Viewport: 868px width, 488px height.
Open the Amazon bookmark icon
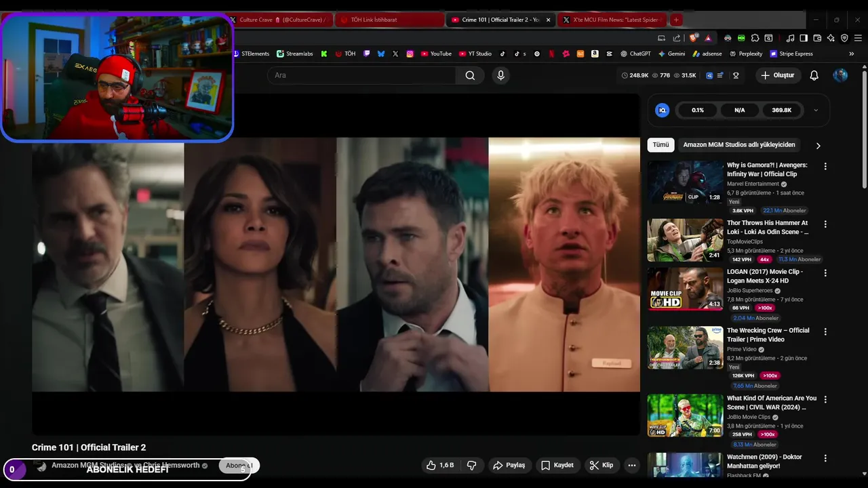coord(595,54)
